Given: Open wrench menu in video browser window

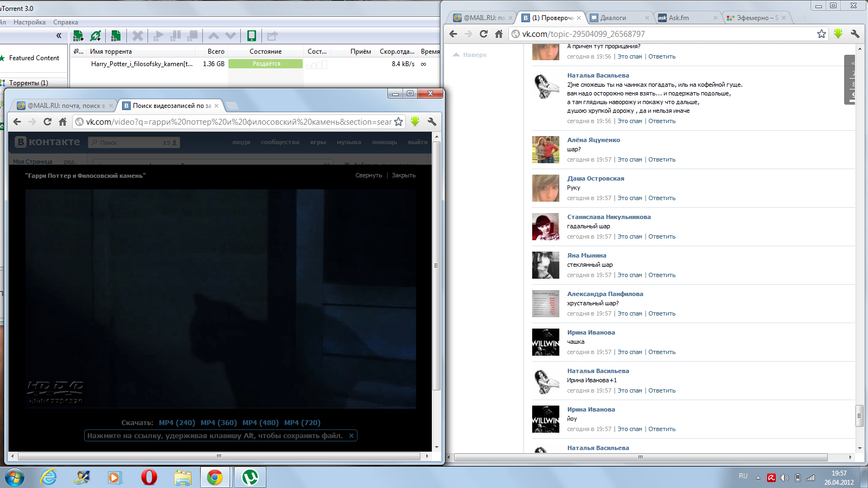Looking at the screenshot, I should [x=432, y=122].
